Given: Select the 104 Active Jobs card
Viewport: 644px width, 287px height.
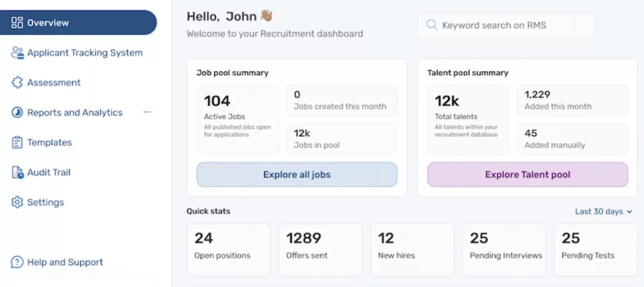Looking at the screenshot, I should click(x=238, y=119).
